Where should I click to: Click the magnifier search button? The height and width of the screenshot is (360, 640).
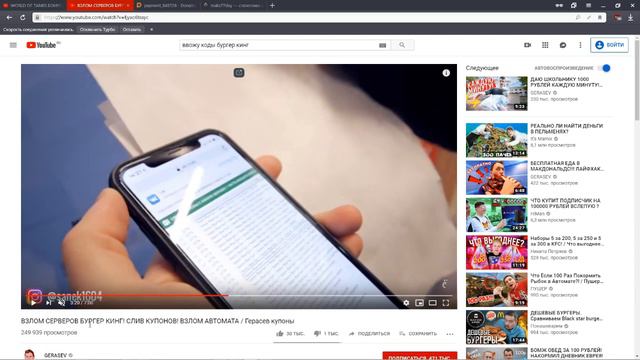(x=402, y=45)
